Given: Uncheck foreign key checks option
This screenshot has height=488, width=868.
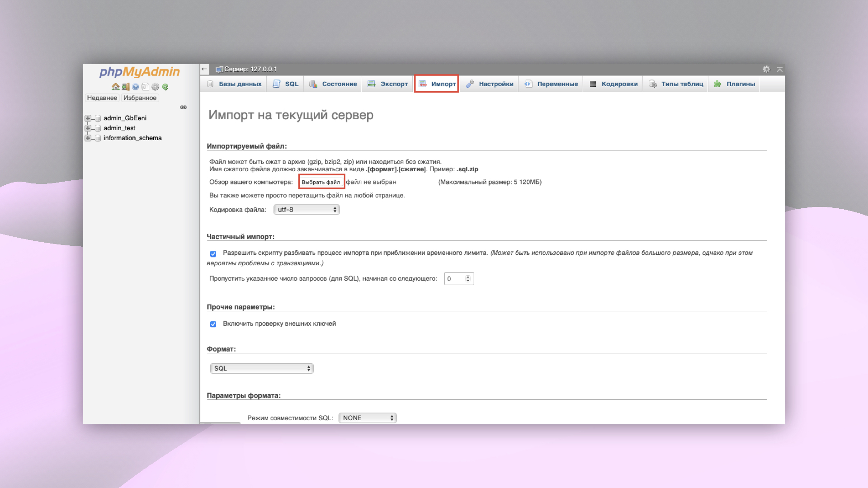Looking at the screenshot, I should (214, 324).
